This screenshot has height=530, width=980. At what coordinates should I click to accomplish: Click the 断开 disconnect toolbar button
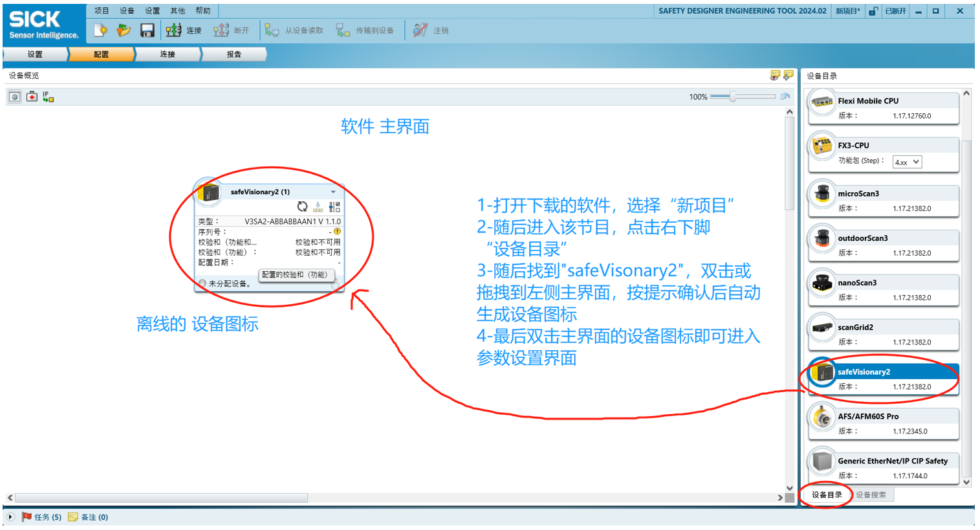pos(231,30)
